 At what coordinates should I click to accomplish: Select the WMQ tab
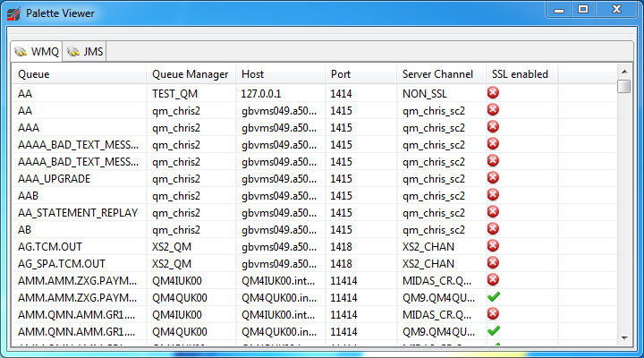(36, 52)
